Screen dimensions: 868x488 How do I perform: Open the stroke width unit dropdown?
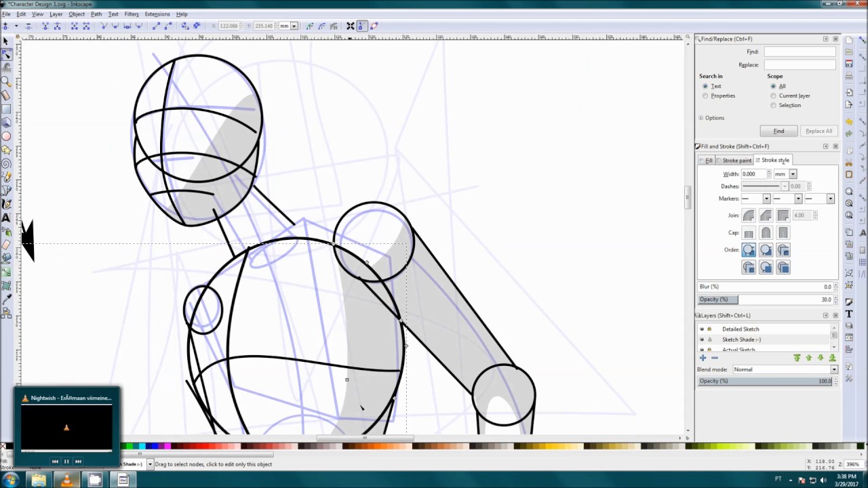(793, 174)
